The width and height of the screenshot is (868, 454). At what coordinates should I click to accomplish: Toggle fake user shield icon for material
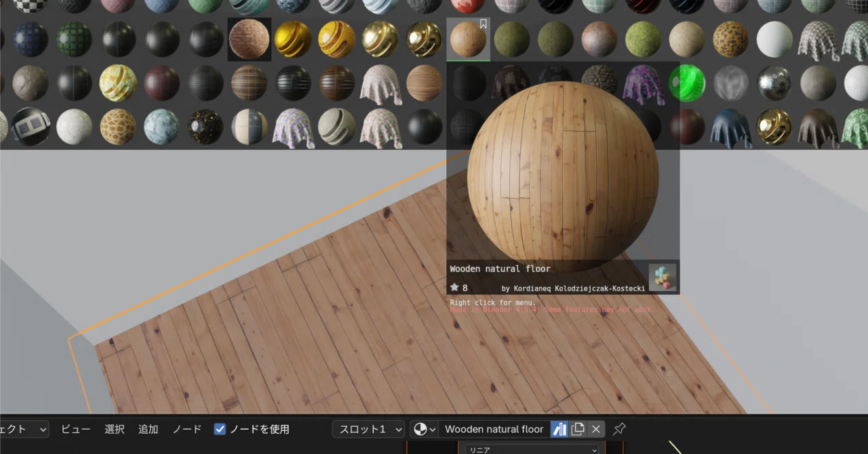(x=559, y=429)
